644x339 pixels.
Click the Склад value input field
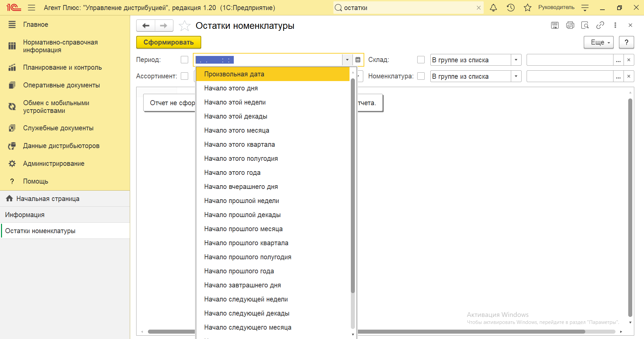(570, 60)
